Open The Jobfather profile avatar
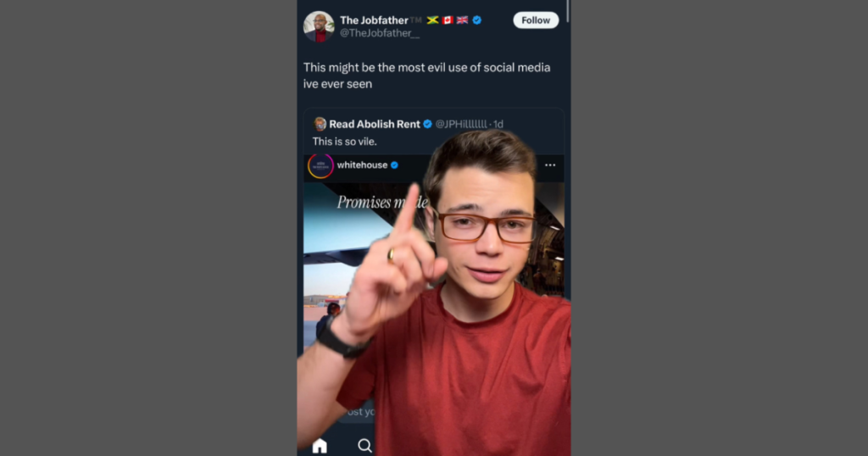 (x=319, y=26)
